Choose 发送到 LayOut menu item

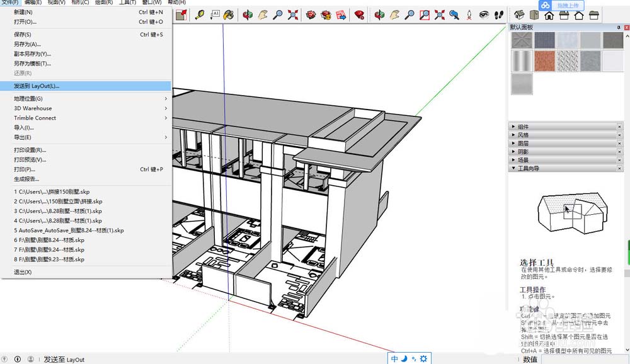coord(37,86)
